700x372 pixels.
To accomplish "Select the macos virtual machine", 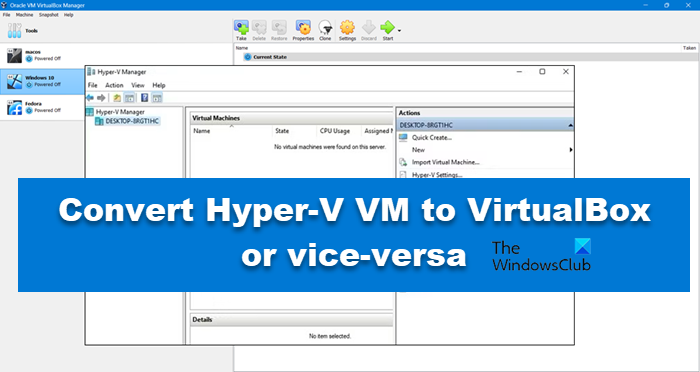I will pos(116,55).
